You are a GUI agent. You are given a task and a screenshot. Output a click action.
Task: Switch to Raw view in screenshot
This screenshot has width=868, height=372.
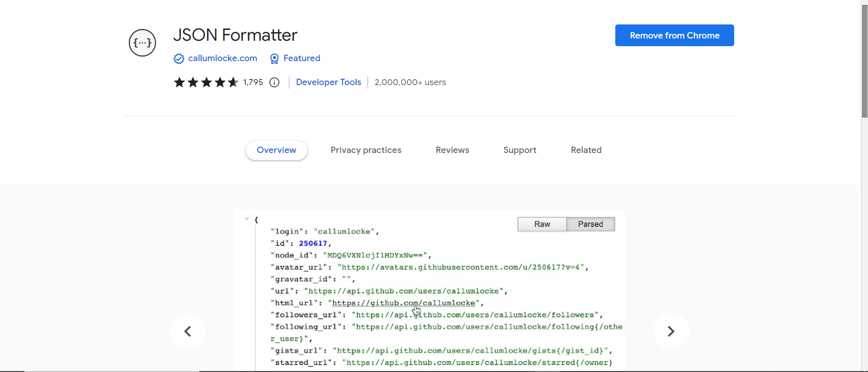point(542,224)
